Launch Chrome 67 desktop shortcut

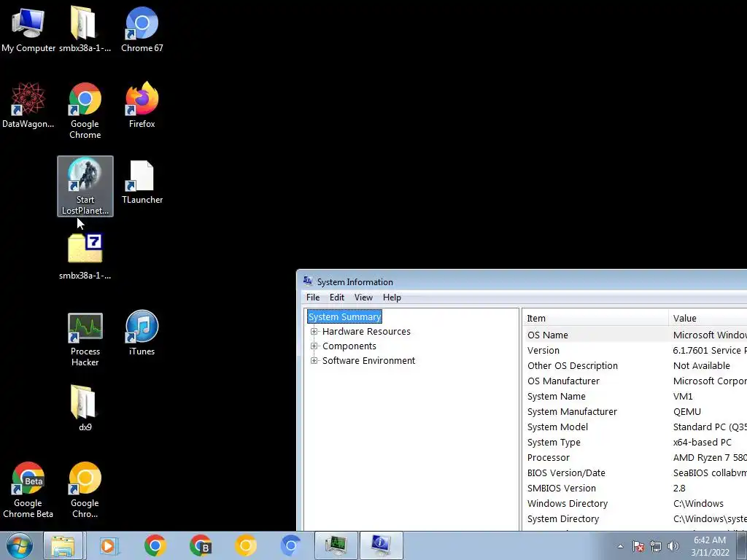click(x=142, y=28)
